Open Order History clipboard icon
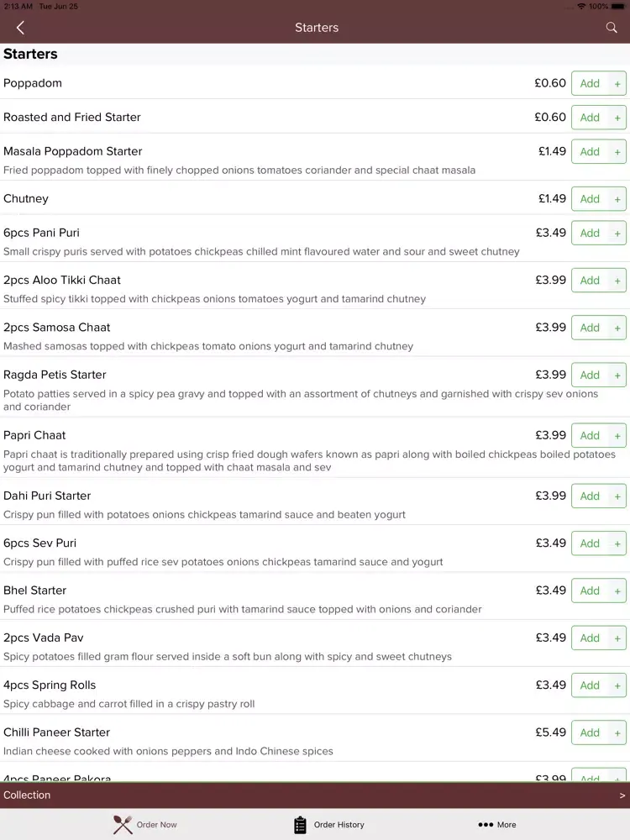The width and height of the screenshot is (630, 840). click(x=300, y=825)
